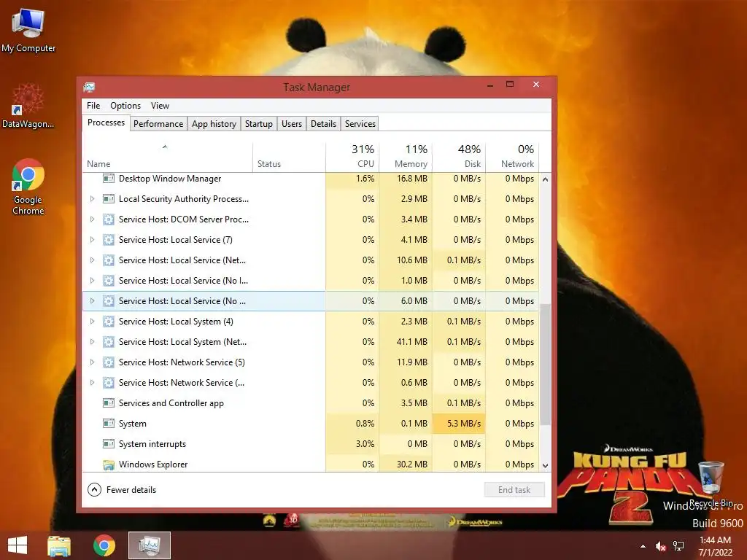The width and height of the screenshot is (747, 560).
Task: Expand Service Host: Network Service (5)
Action: point(93,362)
